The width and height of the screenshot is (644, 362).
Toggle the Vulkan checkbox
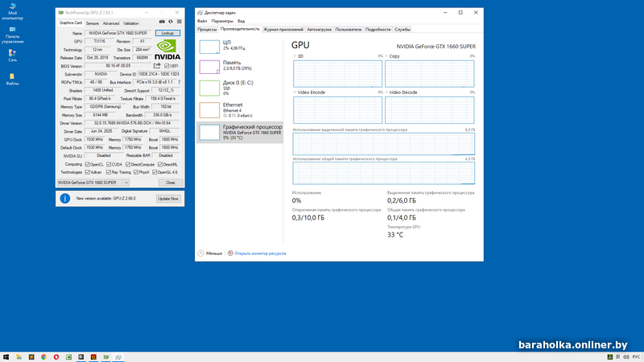pos(87,172)
